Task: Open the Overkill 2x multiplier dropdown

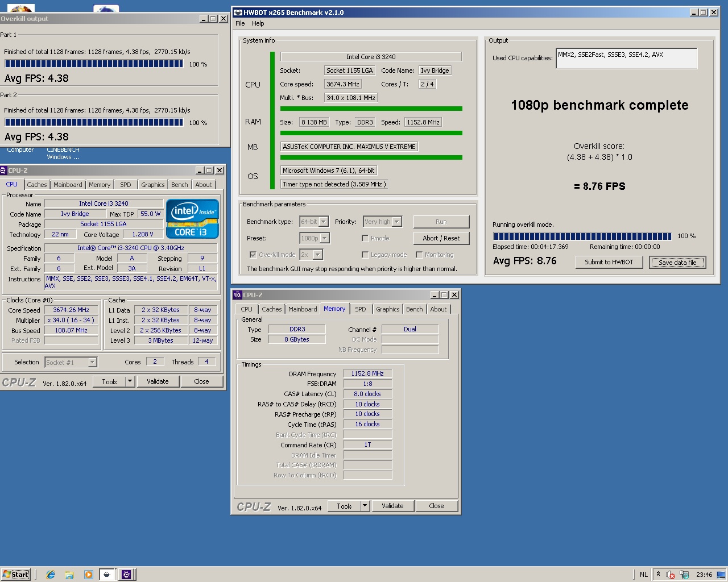Action: tap(318, 255)
